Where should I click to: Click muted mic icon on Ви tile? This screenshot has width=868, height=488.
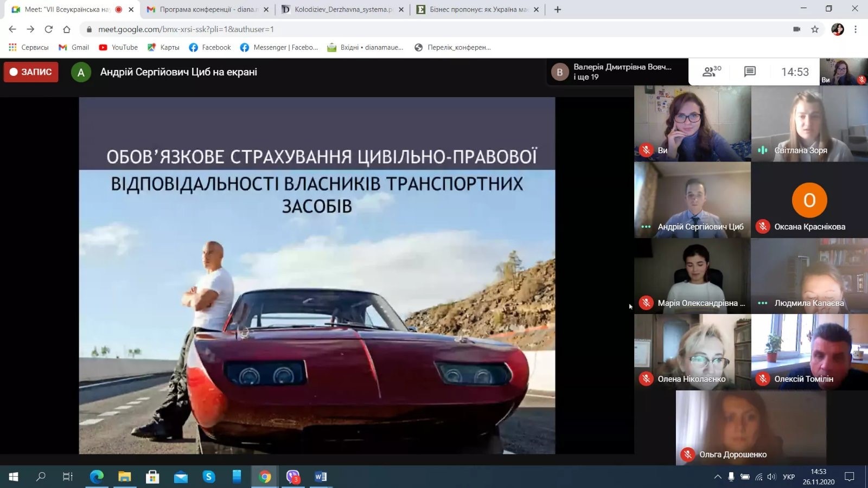[646, 150]
